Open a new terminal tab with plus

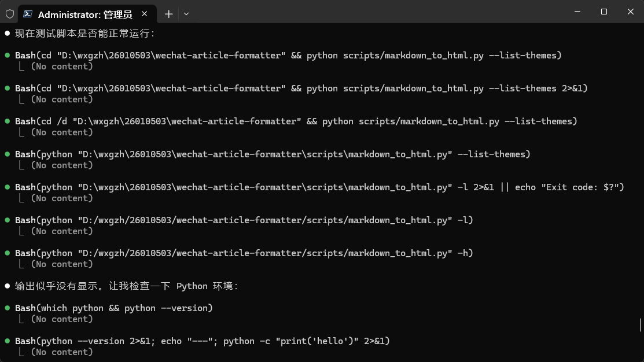[168, 14]
